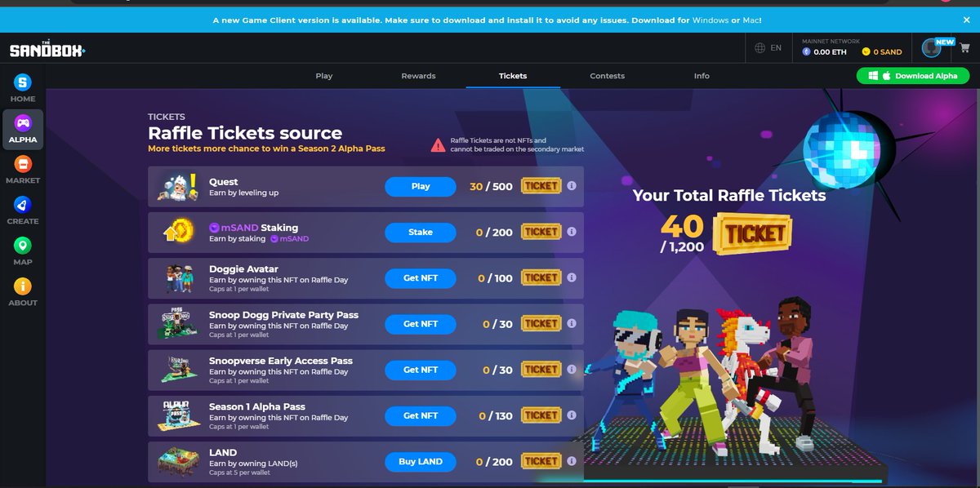
Task: Click info icon in LAND row
Action: (572, 461)
